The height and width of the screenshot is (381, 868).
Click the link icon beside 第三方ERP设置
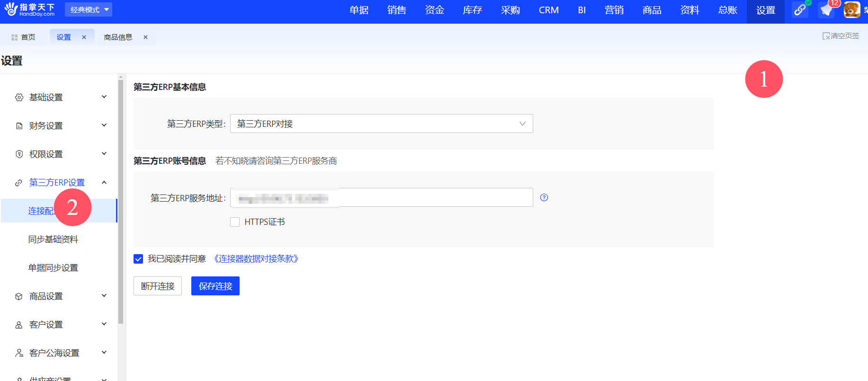(19, 182)
